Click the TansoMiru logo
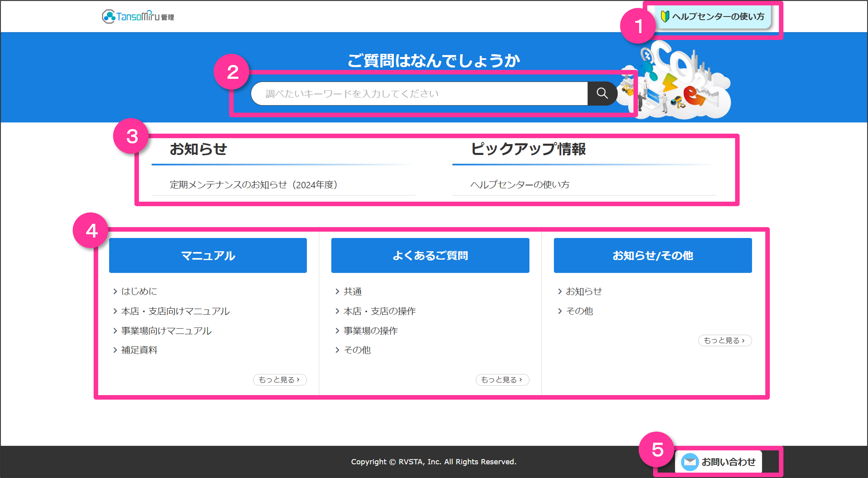868x478 pixels. (138, 16)
